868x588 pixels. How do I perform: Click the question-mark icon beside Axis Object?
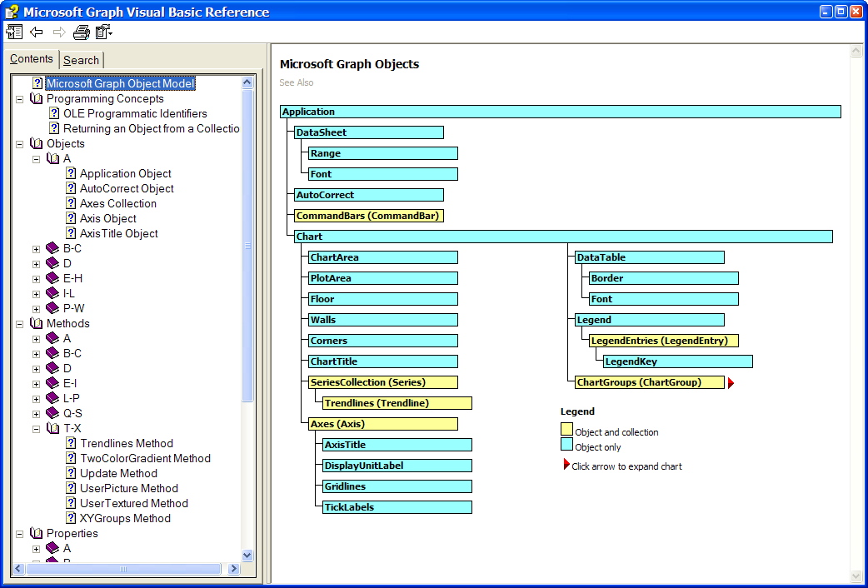[x=71, y=218]
